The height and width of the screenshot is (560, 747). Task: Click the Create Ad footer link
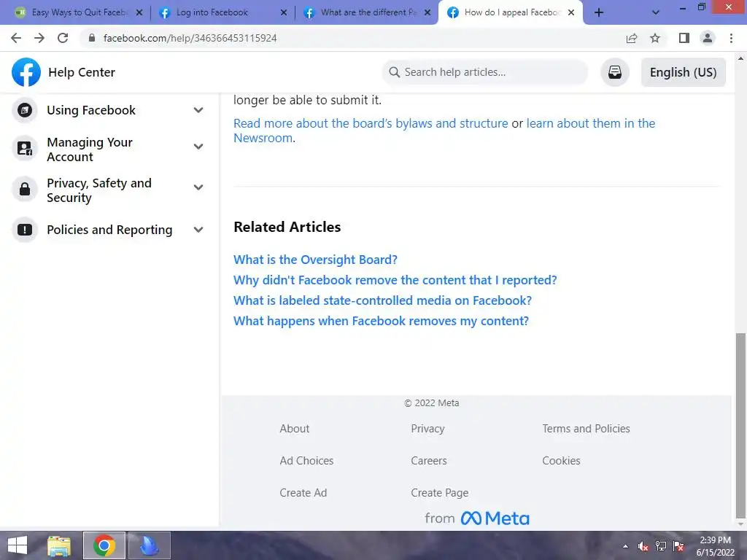(x=303, y=493)
